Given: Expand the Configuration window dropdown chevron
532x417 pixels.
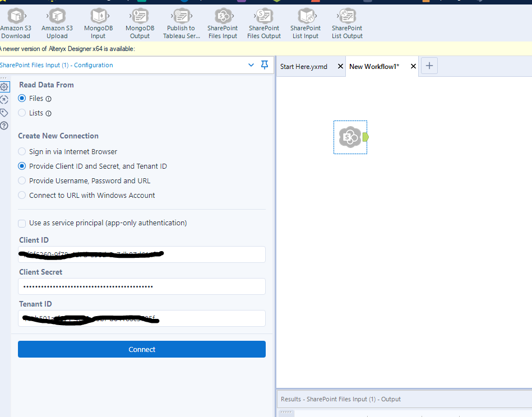Looking at the screenshot, I should coord(251,65).
